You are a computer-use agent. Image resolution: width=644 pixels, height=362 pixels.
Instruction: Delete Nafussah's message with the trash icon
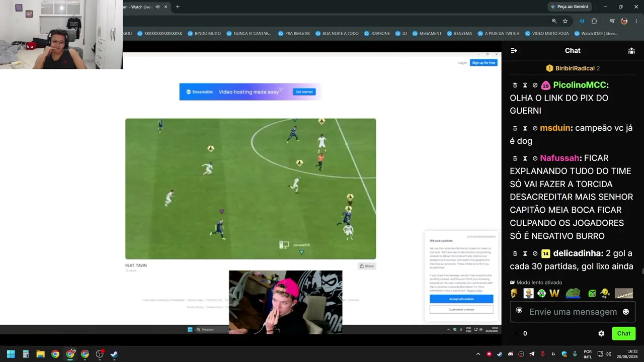click(515, 158)
